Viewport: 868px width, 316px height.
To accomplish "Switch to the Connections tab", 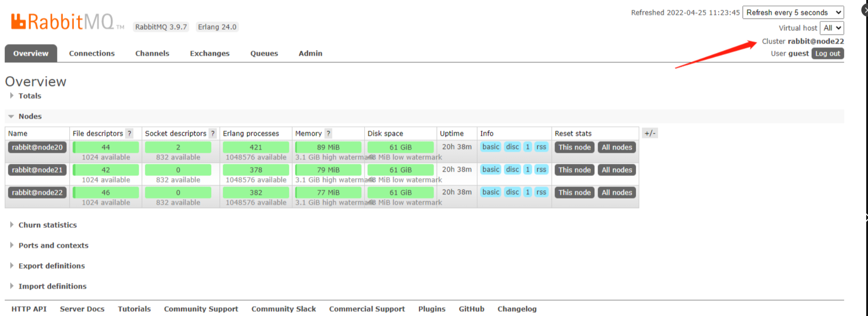I will coord(92,53).
